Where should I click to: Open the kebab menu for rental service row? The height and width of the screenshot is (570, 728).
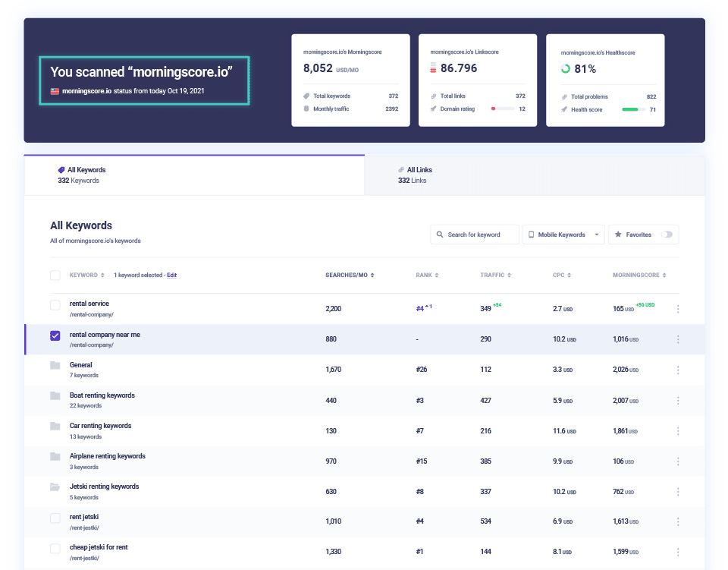pyautogui.click(x=678, y=309)
